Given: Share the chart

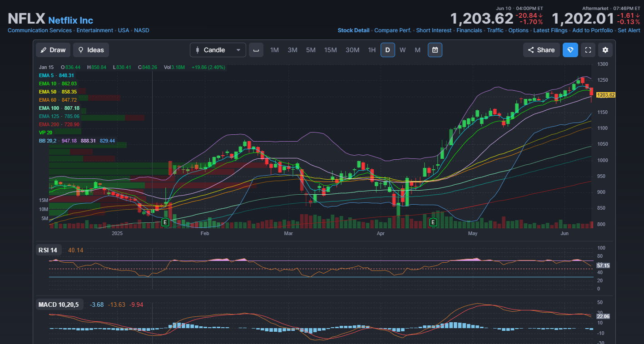Looking at the screenshot, I should 541,50.
